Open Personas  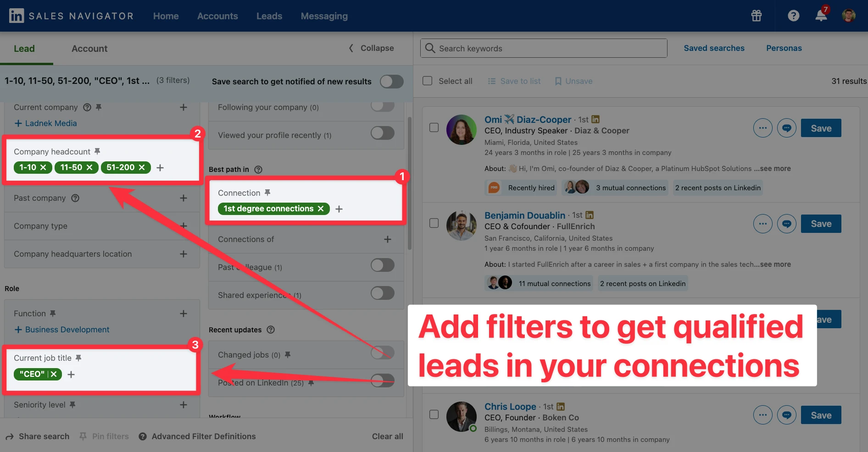pyautogui.click(x=784, y=48)
